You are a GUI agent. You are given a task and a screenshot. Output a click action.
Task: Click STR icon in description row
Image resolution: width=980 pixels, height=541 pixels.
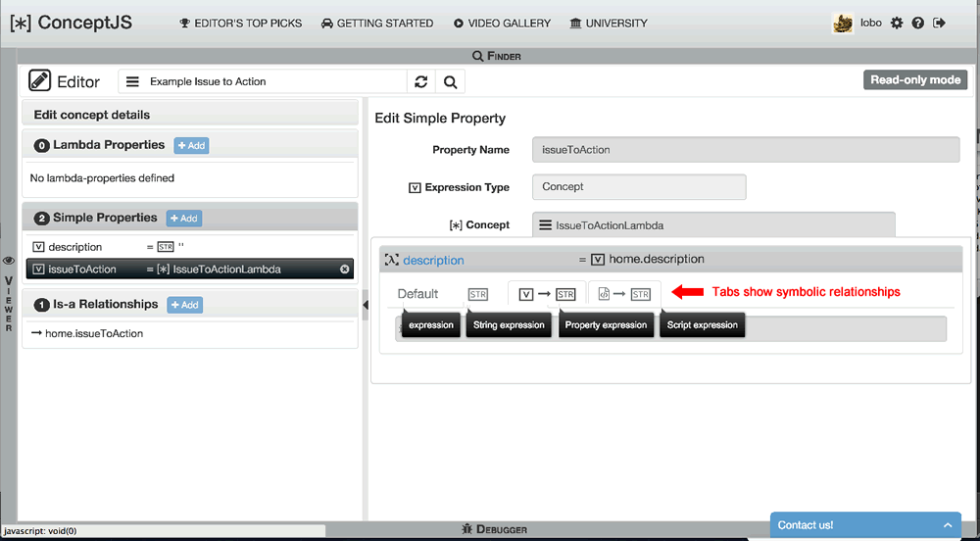coord(166,247)
